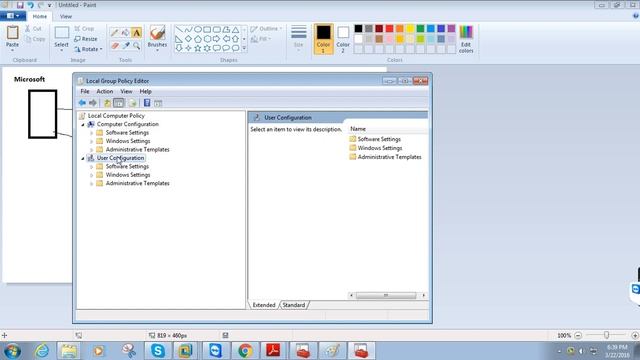Screen dimensions: 640x360
Task: Select the Pencil tool in Paint
Action: point(115,33)
